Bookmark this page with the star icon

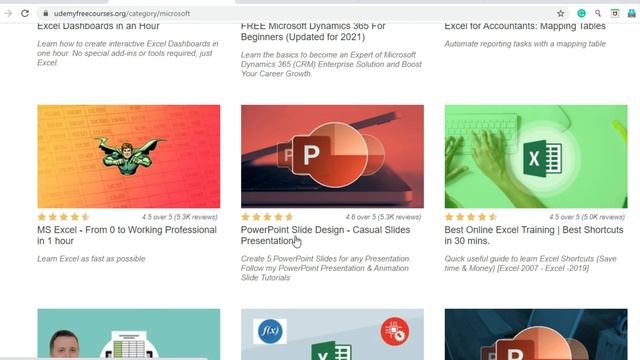pyautogui.click(x=560, y=13)
